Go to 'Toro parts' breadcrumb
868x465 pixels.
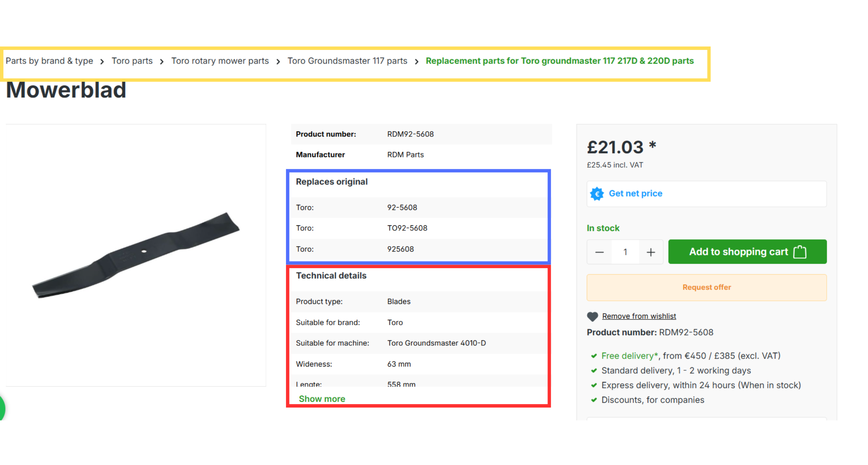click(132, 61)
